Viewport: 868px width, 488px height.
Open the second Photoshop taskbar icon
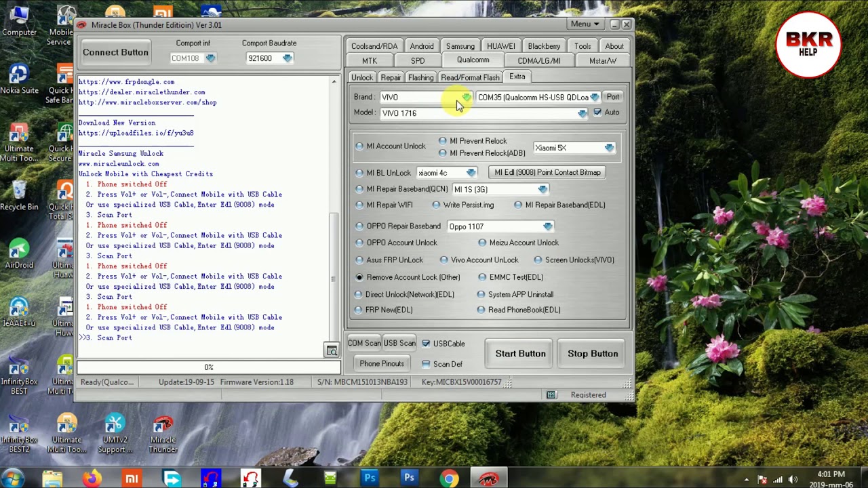[x=409, y=479]
